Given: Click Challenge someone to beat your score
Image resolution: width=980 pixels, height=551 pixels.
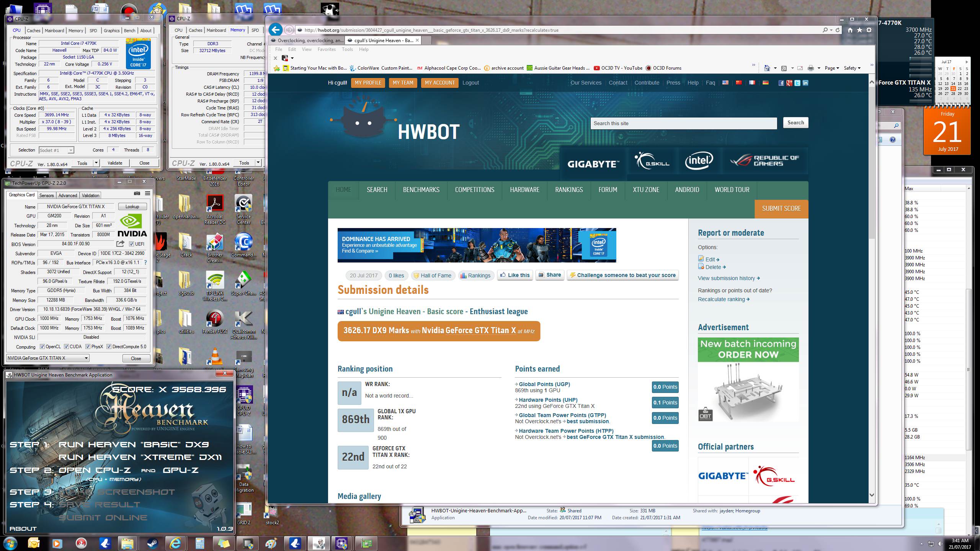Looking at the screenshot, I should [x=622, y=275].
